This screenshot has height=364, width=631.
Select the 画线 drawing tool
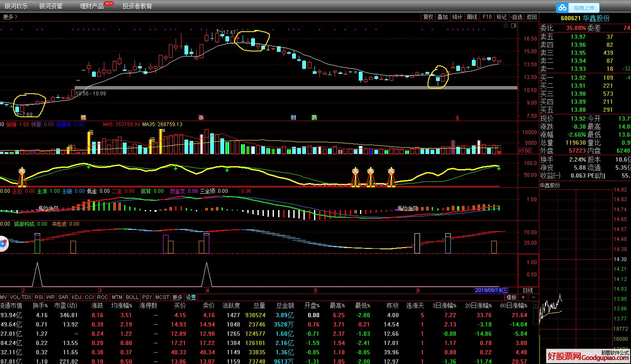[x=472, y=17]
